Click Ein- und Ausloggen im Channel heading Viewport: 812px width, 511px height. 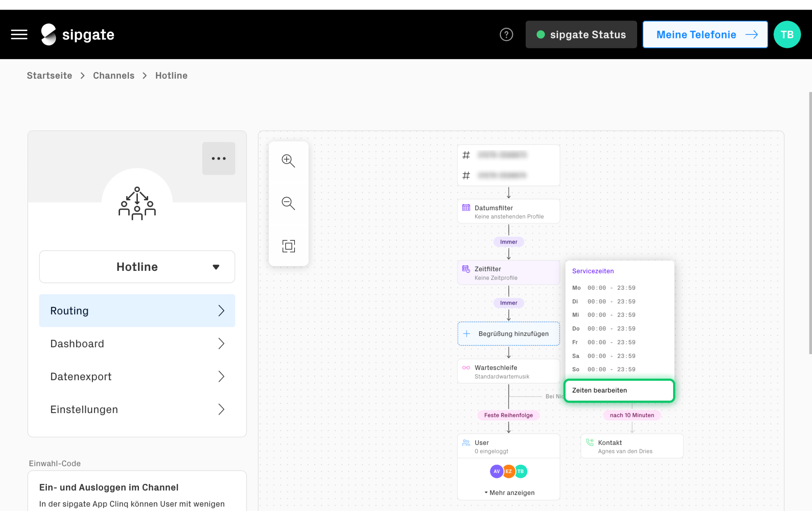tap(109, 488)
